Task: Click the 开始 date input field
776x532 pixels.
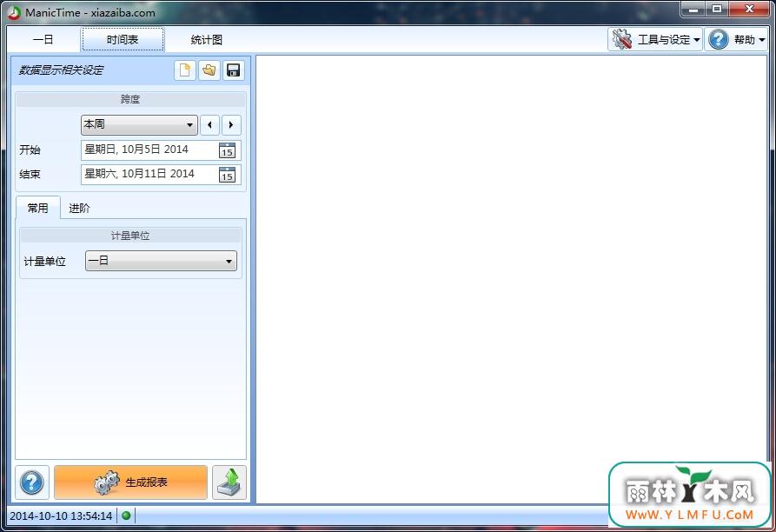Action: [x=161, y=150]
